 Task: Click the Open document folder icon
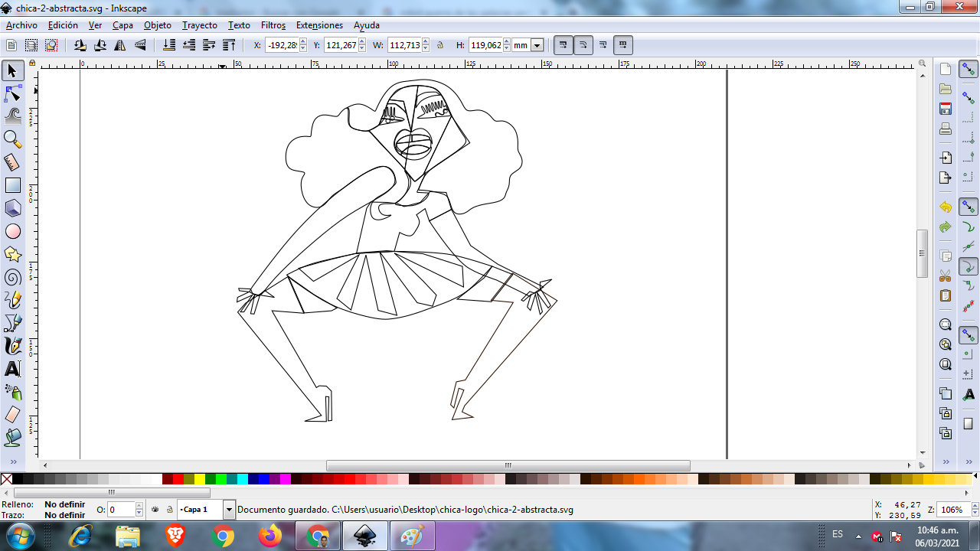click(946, 89)
